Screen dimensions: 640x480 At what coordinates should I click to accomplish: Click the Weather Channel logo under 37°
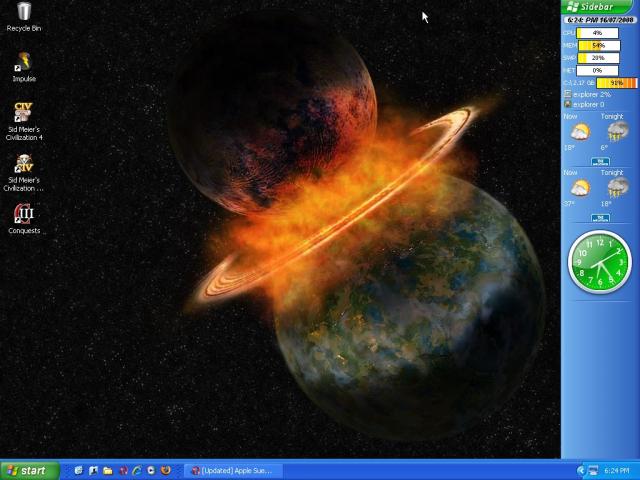tap(600, 218)
